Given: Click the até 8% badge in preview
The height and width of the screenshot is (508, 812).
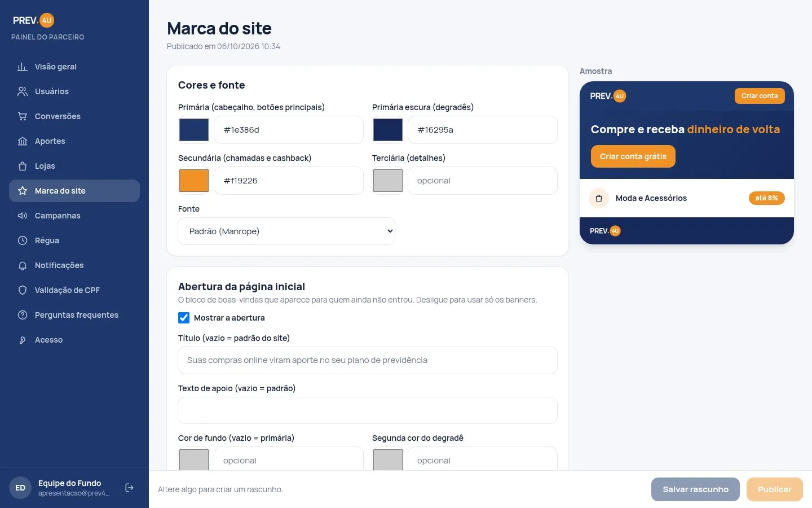Looking at the screenshot, I should point(766,198).
